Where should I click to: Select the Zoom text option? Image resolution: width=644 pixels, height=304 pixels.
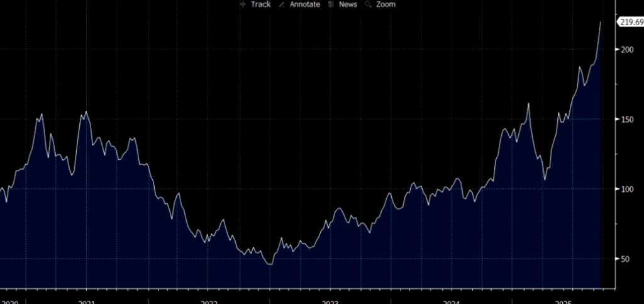pyautogui.click(x=386, y=4)
